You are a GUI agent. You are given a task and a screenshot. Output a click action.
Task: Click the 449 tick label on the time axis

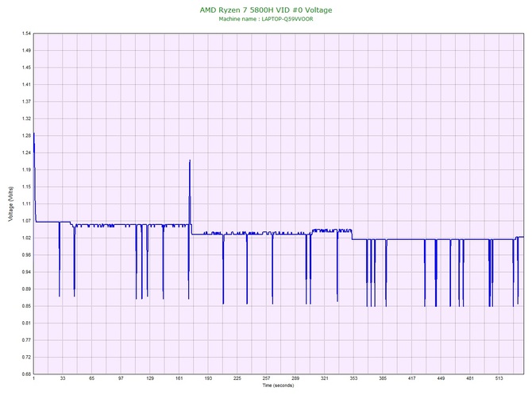(x=441, y=378)
